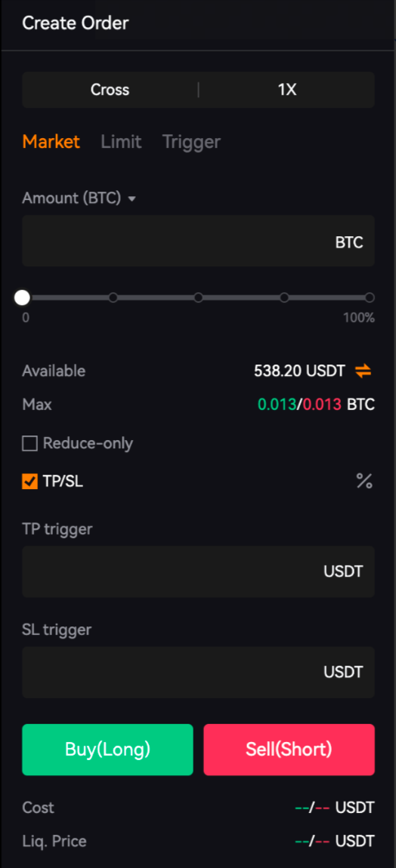Click the 25% mark on amount slider

pyautogui.click(x=113, y=298)
